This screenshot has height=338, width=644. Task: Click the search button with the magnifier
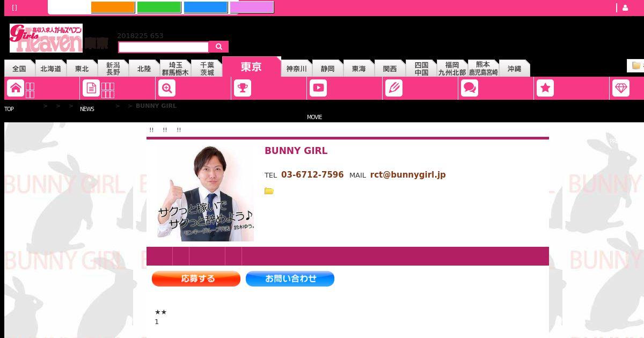218,47
